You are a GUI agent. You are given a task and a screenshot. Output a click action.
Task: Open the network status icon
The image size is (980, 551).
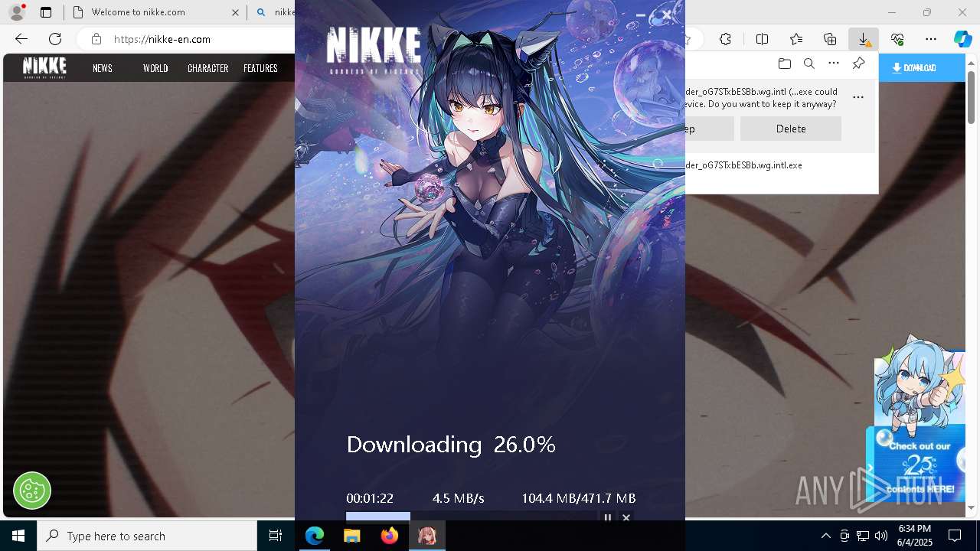coord(863,536)
